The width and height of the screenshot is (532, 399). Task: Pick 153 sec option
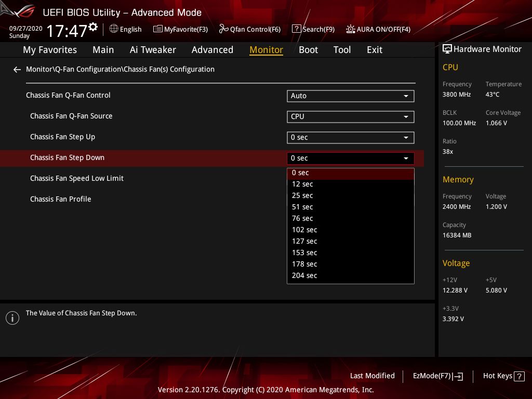(x=351, y=253)
